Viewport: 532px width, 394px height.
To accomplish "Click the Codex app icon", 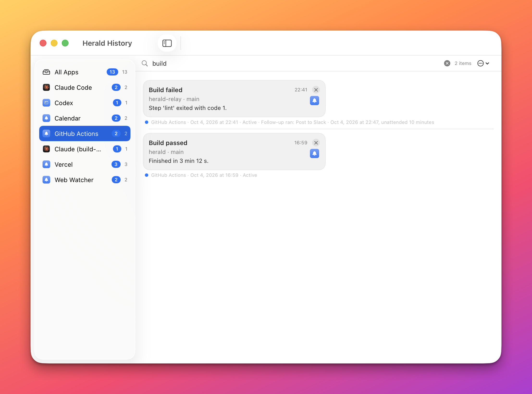I will [x=46, y=103].
